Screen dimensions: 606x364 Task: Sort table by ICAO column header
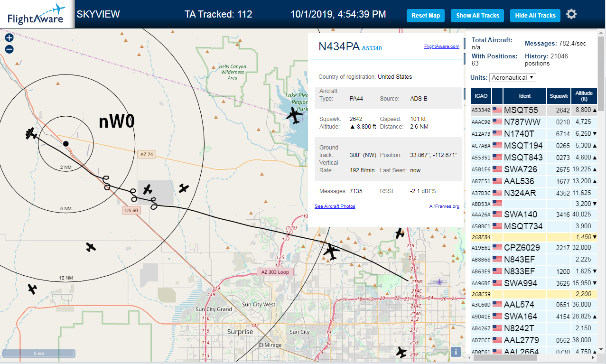click(481, 96)
